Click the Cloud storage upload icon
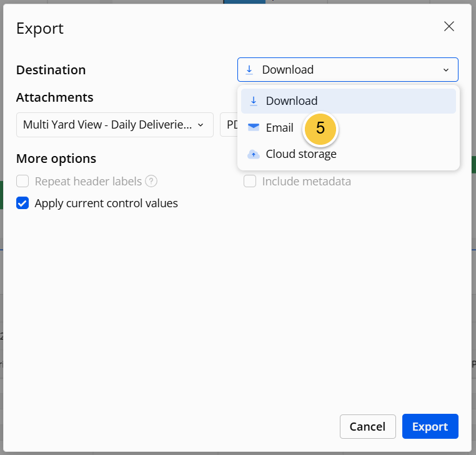The image size is (476, 455). pos(254,154)
